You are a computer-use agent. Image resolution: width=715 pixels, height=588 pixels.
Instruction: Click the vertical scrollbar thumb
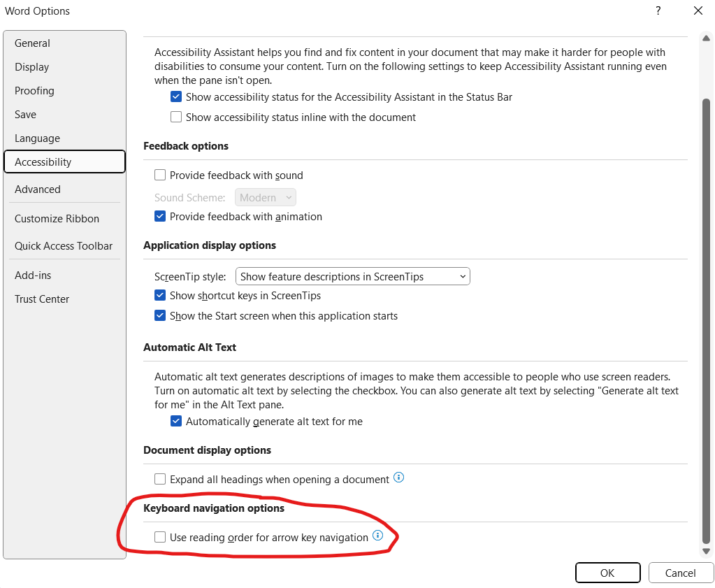[706, 320]
